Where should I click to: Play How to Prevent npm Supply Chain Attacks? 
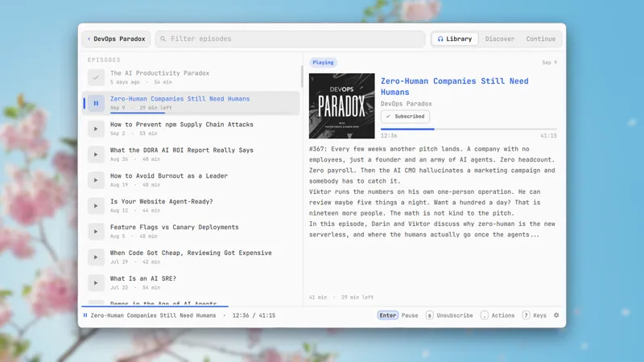pos(96,129)
